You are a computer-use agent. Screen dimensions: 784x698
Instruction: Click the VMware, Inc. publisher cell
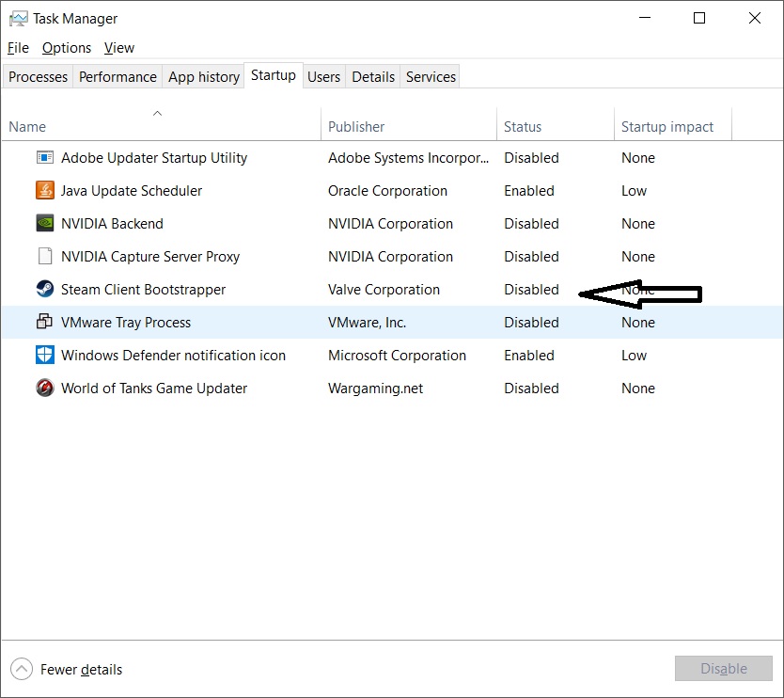click(x=367, y=323)
